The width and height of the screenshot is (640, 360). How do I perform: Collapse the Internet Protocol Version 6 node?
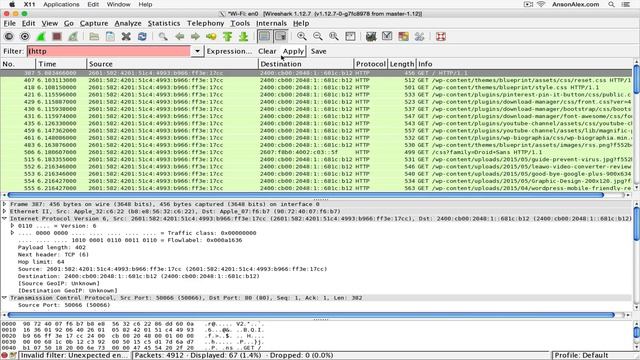coord(4,219)
